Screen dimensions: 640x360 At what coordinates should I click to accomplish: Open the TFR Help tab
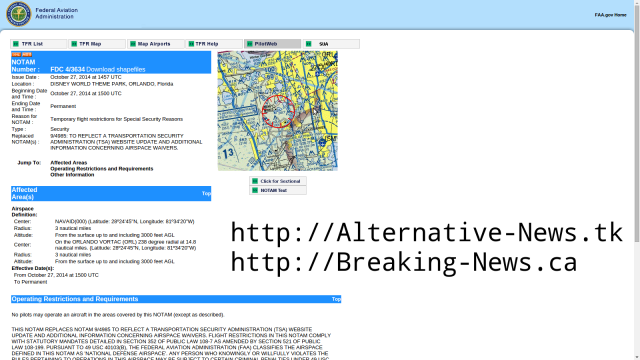click(214, 44)
